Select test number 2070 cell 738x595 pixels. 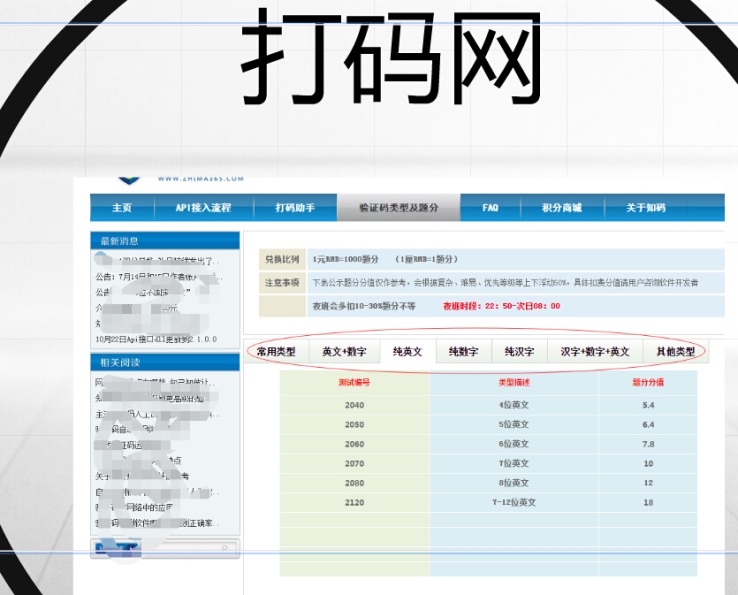[354, 464]
